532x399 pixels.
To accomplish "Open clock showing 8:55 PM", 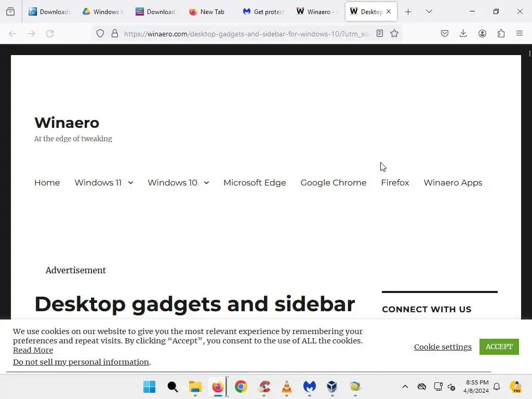I will pyautogui.click(x=476, y=387).
